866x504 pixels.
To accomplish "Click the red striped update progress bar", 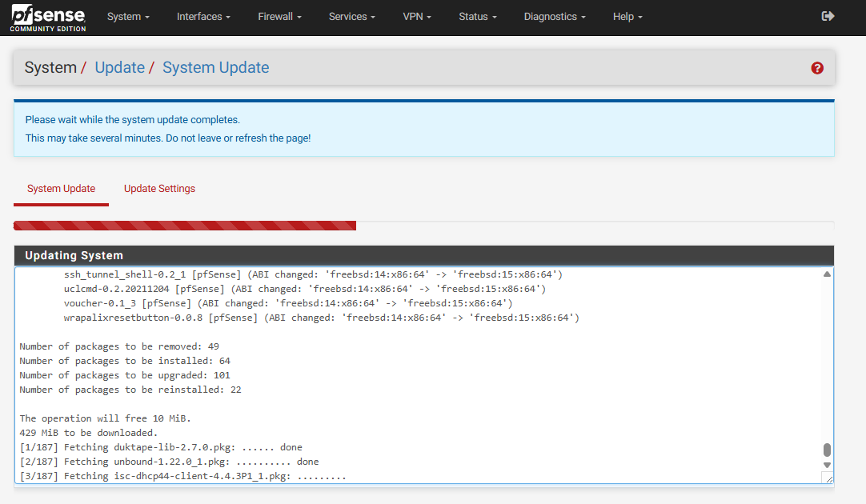I will (x=185, y=226).
